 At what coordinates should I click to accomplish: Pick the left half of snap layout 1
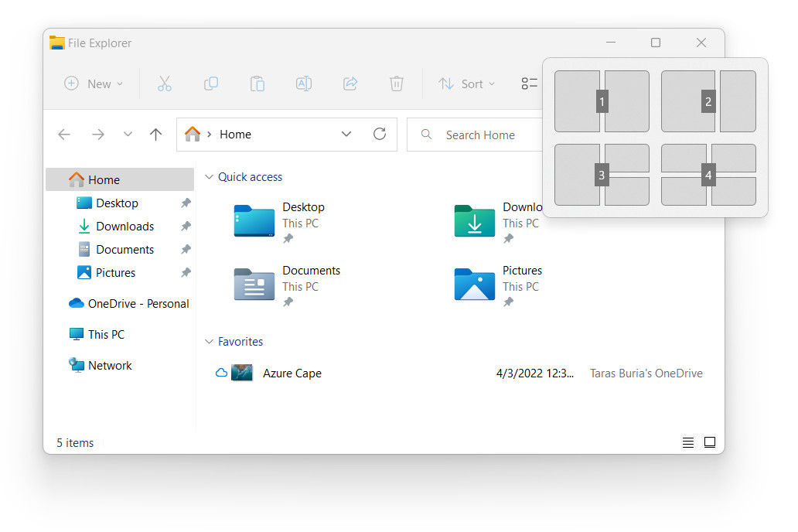[578, 101]
